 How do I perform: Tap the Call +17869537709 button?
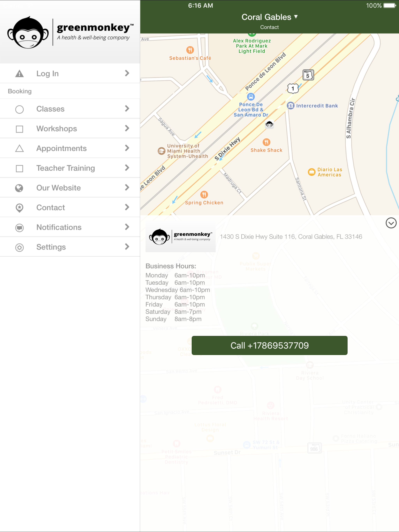pos(269,346)
